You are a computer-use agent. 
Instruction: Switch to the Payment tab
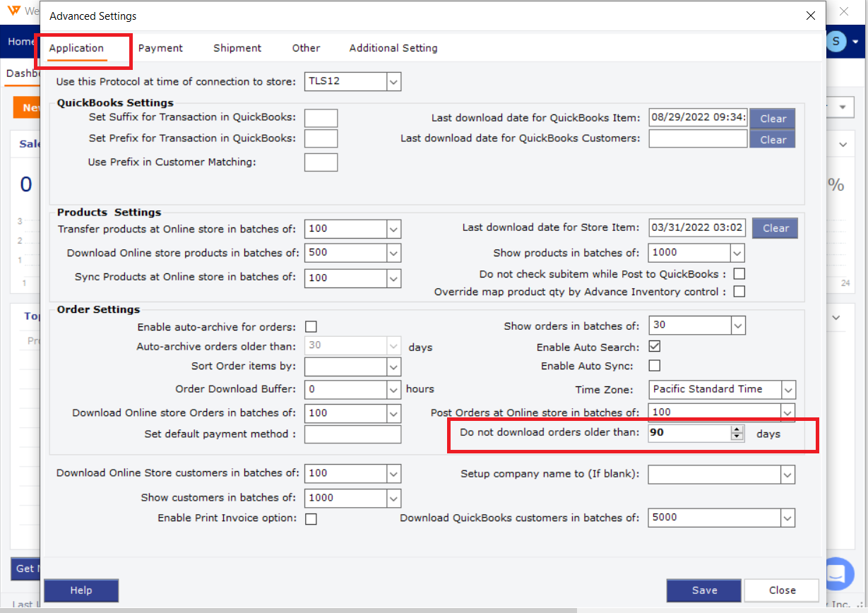[x=160, y=48]
